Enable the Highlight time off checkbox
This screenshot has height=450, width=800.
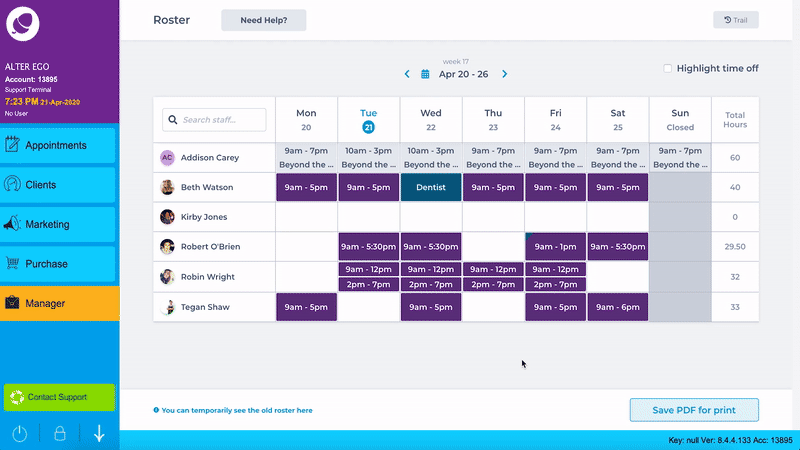pyautogui.click(x=668, y=68)
